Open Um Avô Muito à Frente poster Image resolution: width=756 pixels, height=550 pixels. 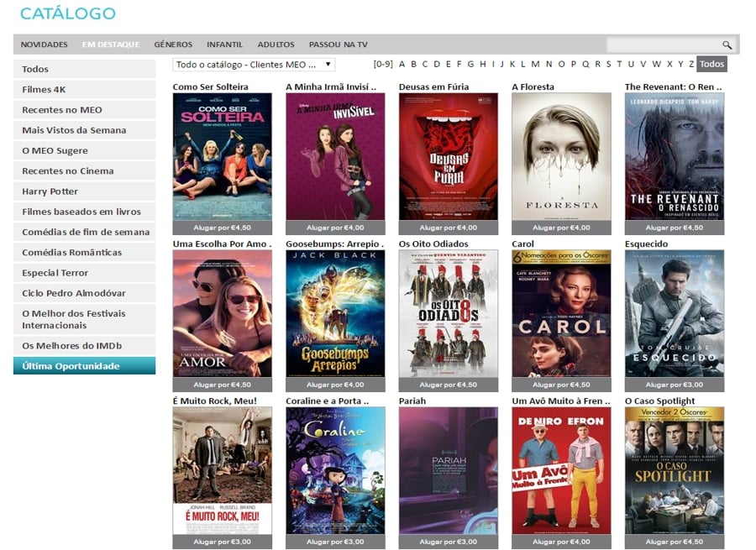pos(561,471)
